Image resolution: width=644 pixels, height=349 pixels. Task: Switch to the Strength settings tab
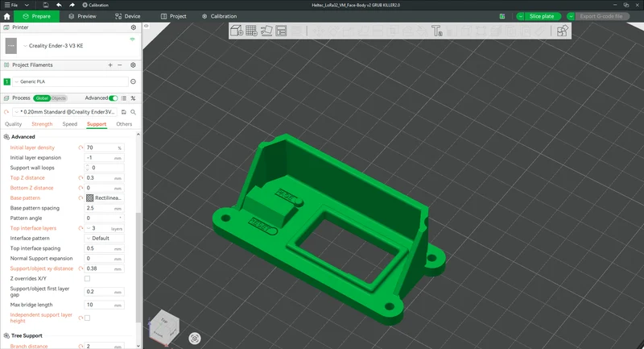42,124
